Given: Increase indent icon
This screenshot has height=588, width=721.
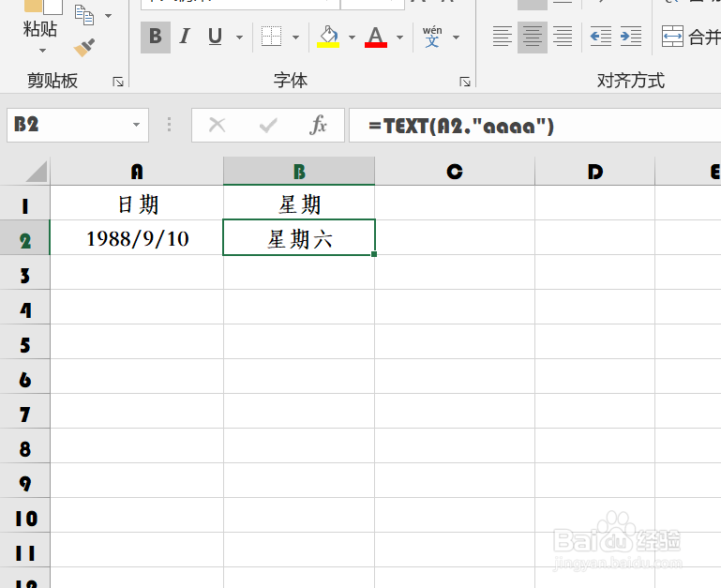Looking at the screenshot, I should (631, 37).
